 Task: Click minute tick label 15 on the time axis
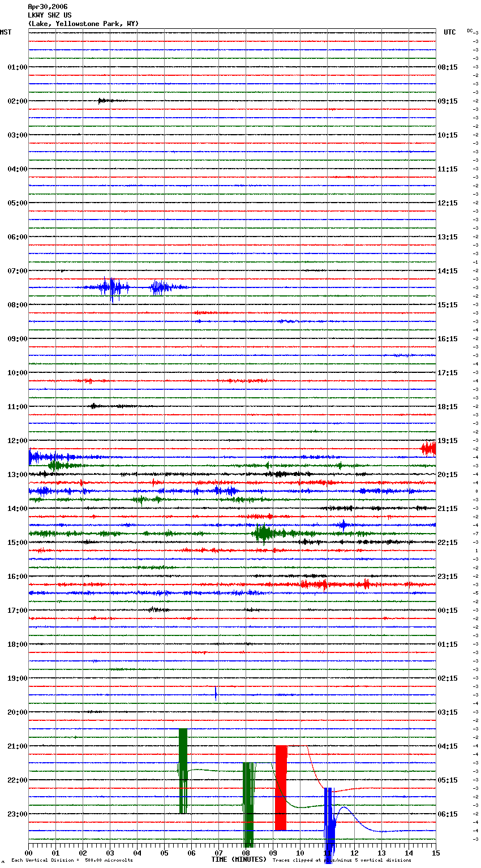[435, 853]
